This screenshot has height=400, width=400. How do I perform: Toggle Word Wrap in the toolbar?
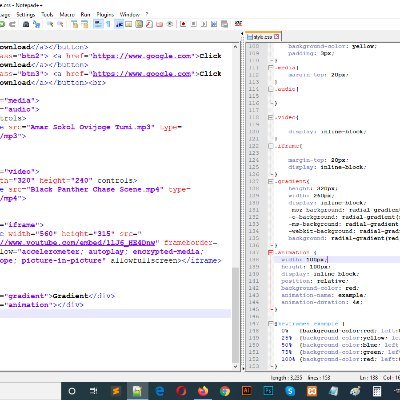click(98, 24)
